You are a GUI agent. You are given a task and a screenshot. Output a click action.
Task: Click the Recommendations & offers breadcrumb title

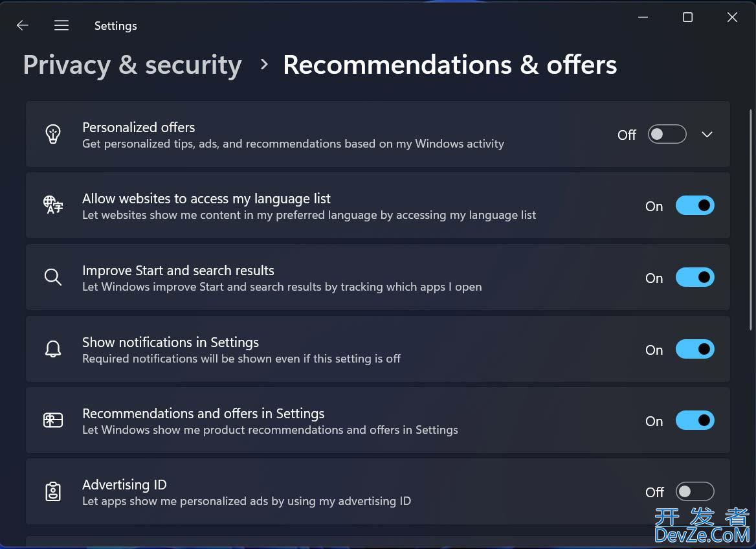[x=450, y=65]
